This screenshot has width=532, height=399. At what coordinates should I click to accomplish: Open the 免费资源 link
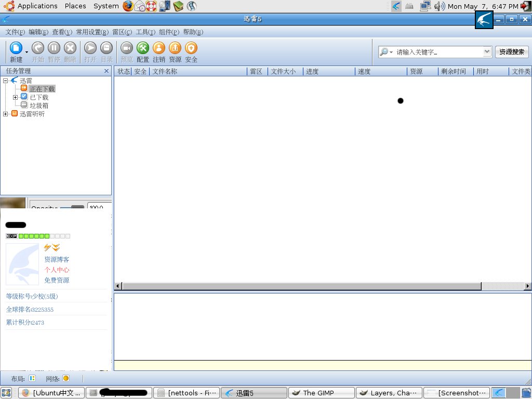(57, 280)
